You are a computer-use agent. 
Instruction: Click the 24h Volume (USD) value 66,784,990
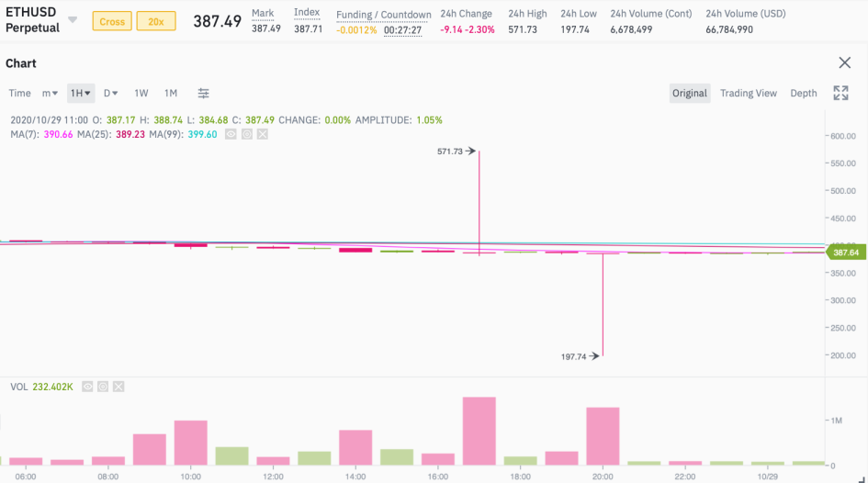729,29
